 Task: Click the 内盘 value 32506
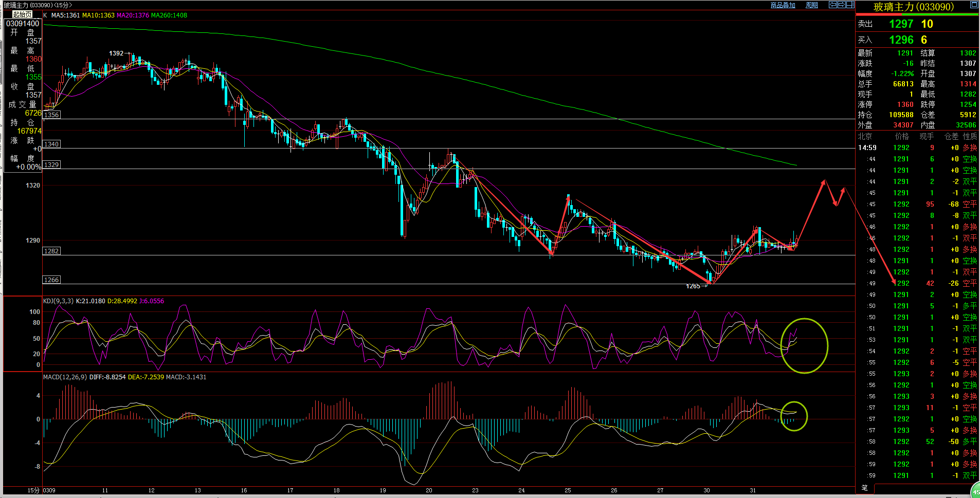[966, 125]
